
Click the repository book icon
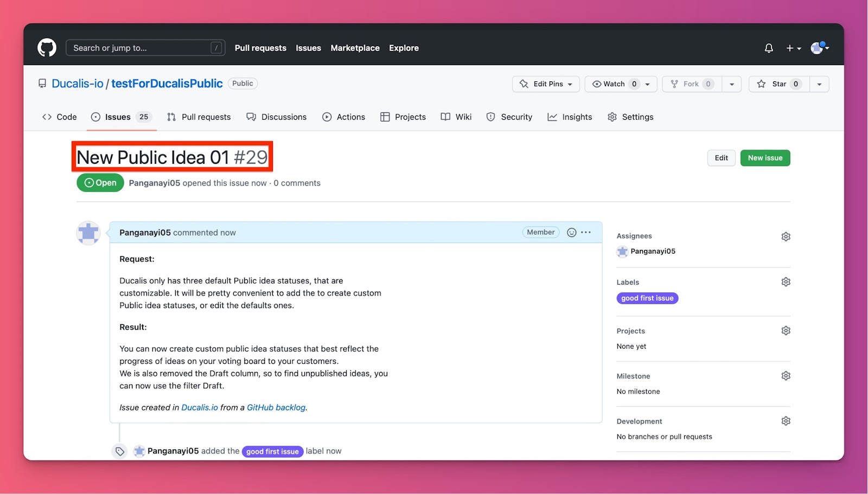pyautogui.click(x=42, y=84)
